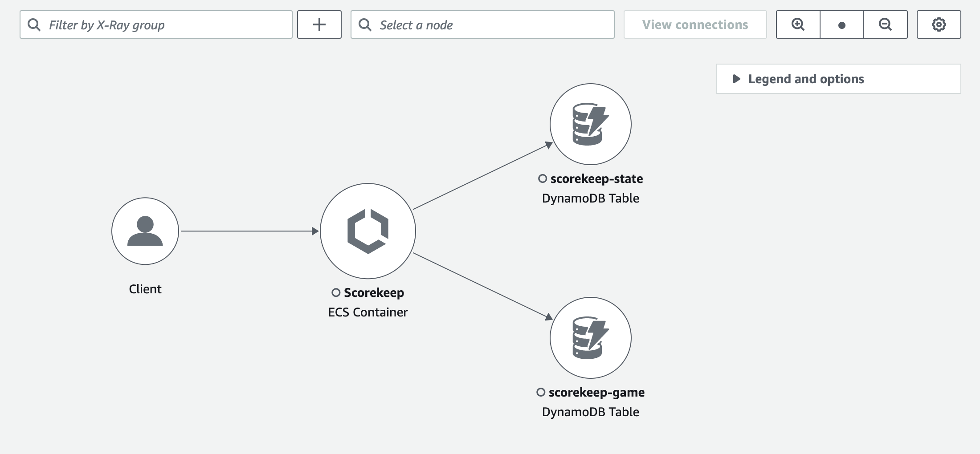Select the radio circle beside scorekeep-game
This screenshot has width=980, height=454.
542,392
